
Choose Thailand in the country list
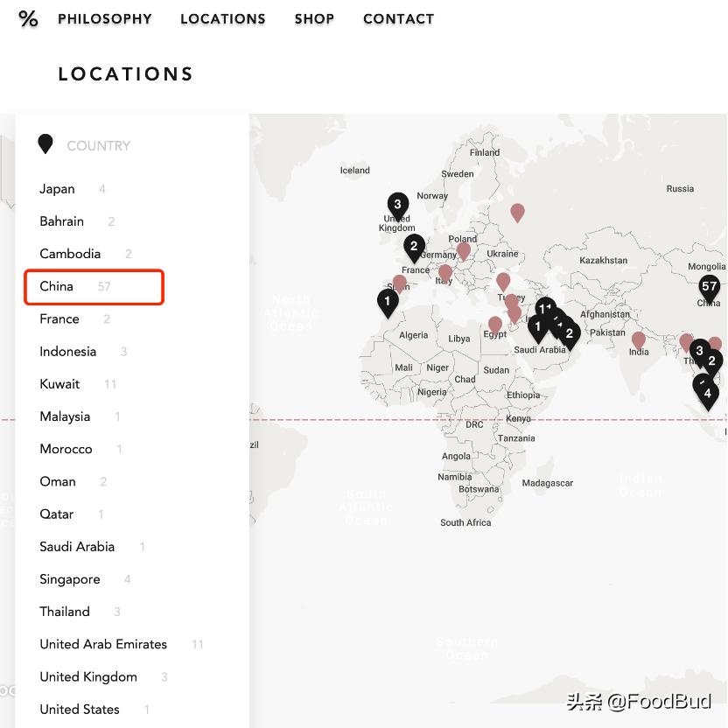[x=65, y=612]
